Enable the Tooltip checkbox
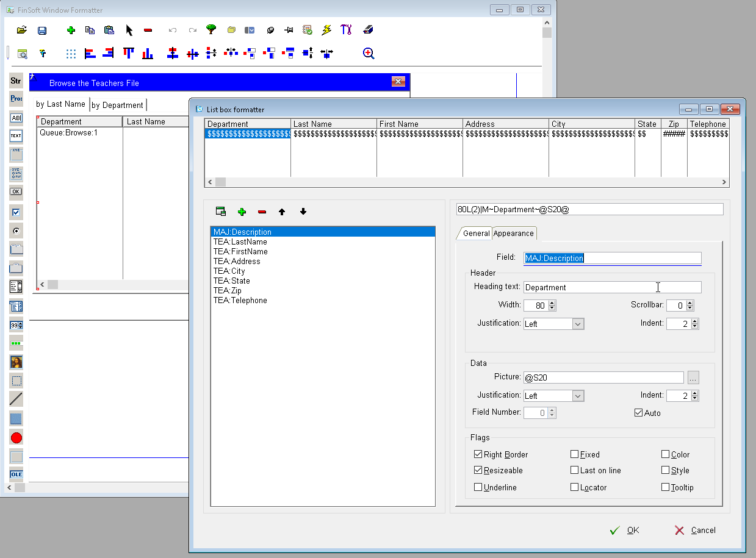Viewport: 756px width, 558px height. (666, 487)
